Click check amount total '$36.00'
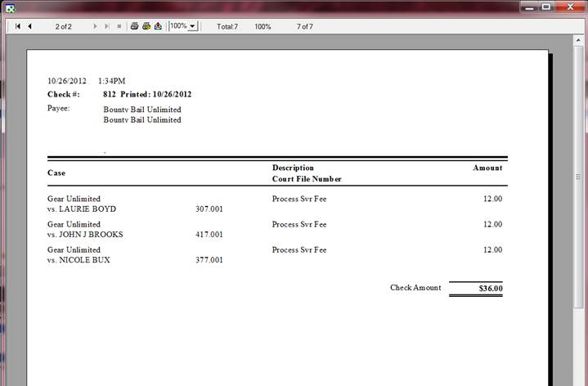Image resolution: width=588 pixels, height=386 pixels. click(491, 288)
